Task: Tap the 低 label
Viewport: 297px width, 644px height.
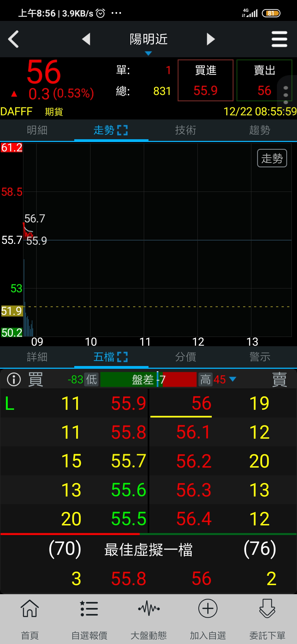Action: 91,380
